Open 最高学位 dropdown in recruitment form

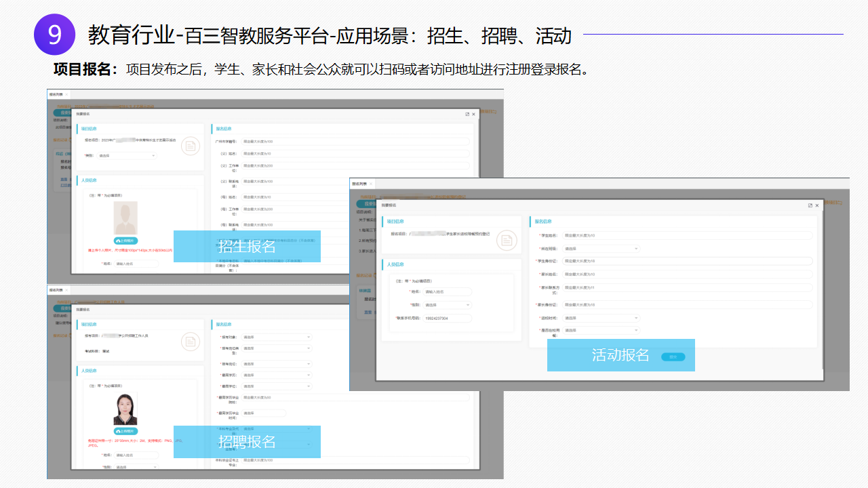(277, 386)
